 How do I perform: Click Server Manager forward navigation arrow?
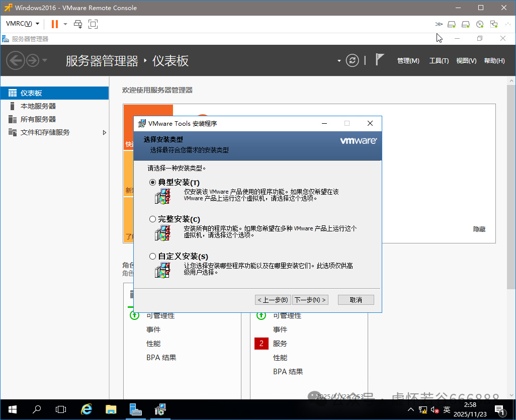pyautogui.click(x=33, y=60)
